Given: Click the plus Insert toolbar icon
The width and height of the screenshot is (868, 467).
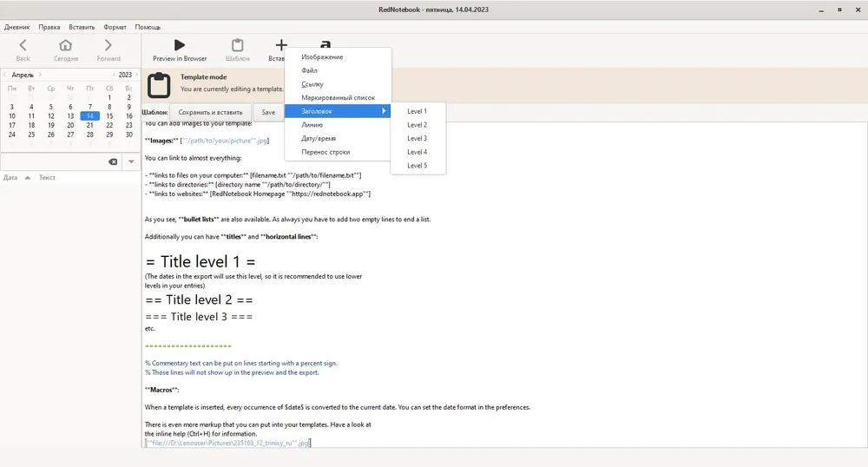Looking at the screenshot, I should 281,45.
